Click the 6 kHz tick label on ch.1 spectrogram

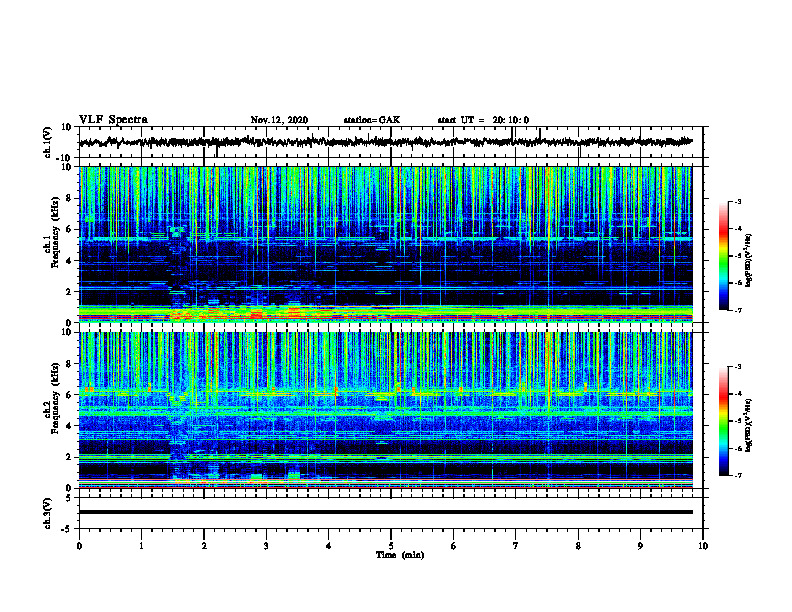click(69, 229)
